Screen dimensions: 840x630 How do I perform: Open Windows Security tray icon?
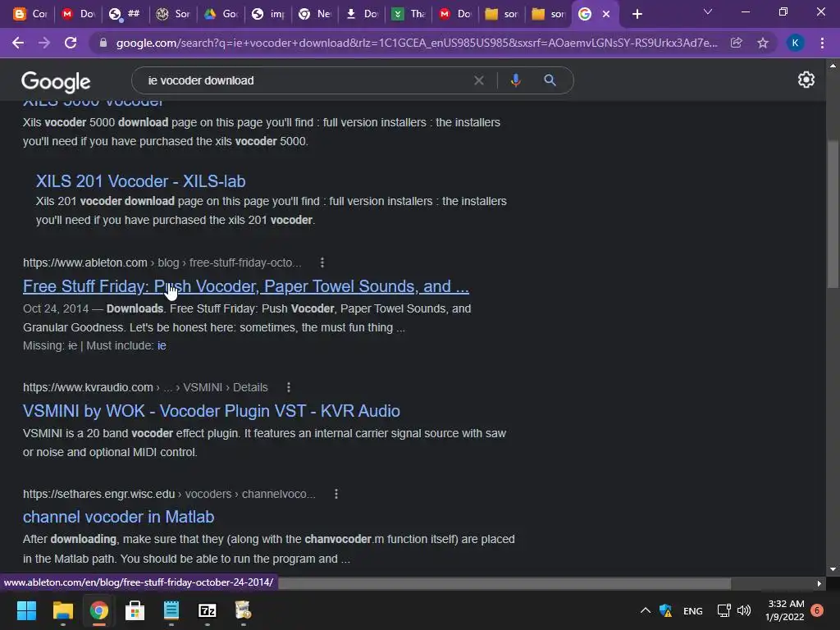[x=665, y=610]
